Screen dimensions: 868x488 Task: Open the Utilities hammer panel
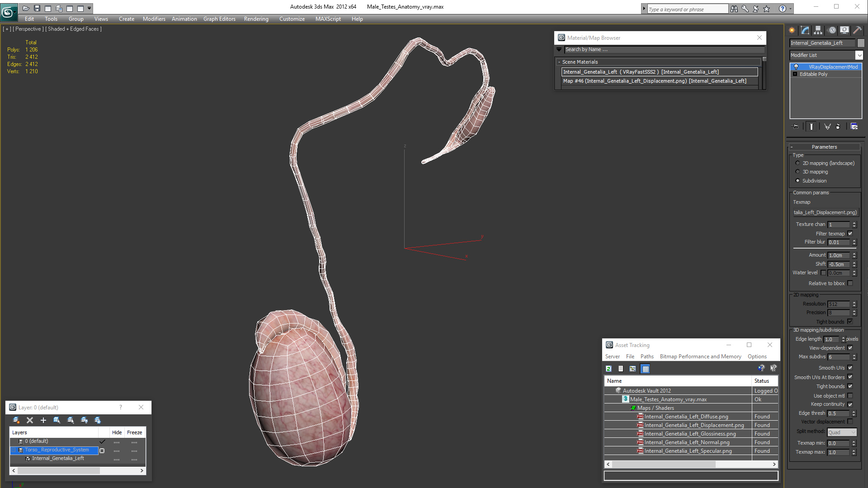(857, 30)
